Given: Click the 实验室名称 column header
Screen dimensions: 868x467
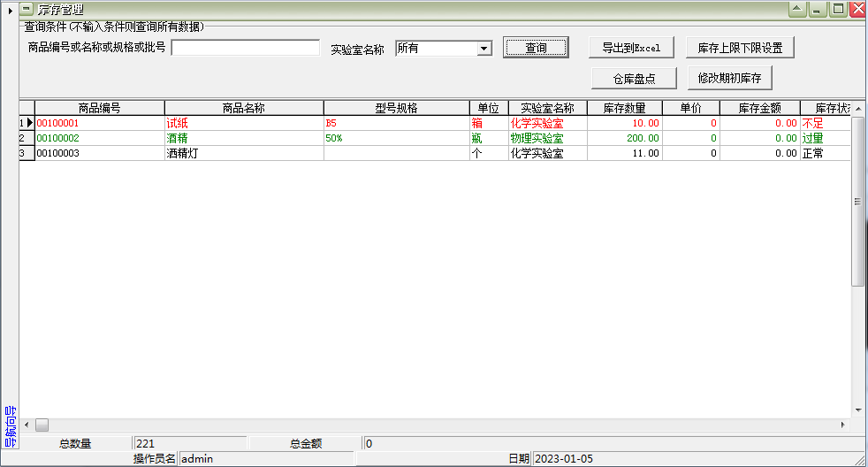Looking at the screenshot, I should pyautogui.click(x=547, y=108).
